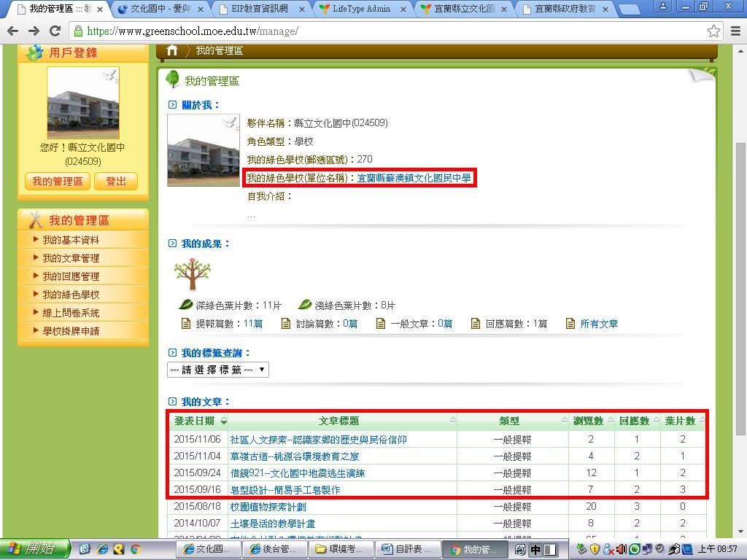Expand 學校掛牌申請 sidebar item
Image resolution: width=747 pixels, height=560 pixels.
[70, 331]
